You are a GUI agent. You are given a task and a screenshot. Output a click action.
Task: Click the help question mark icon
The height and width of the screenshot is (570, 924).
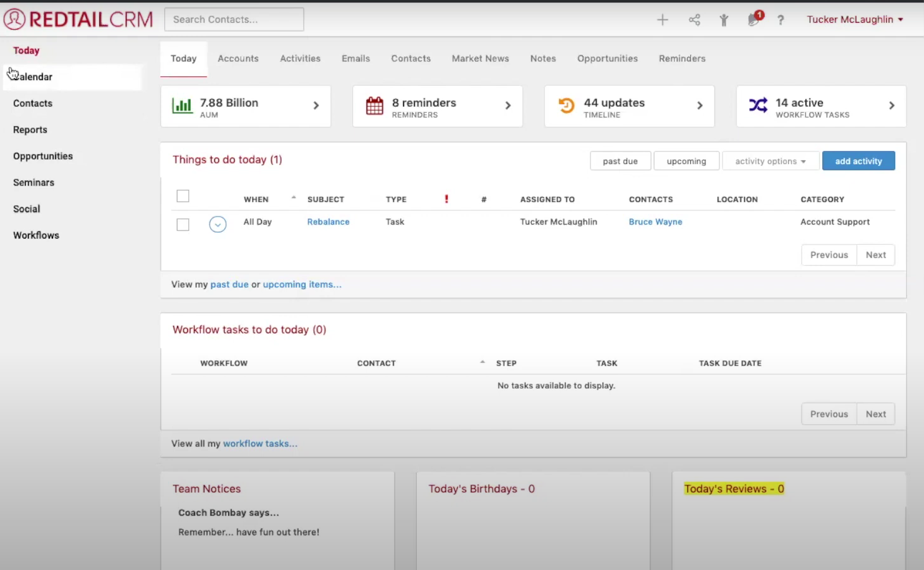[x=781, y=20]
